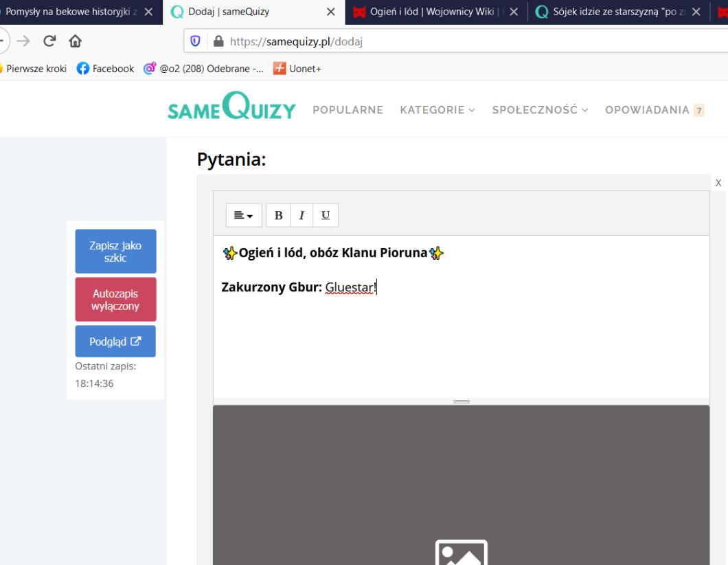
Task: Toggle the Autozapis wyłączony button
Action: pos(115,300)
